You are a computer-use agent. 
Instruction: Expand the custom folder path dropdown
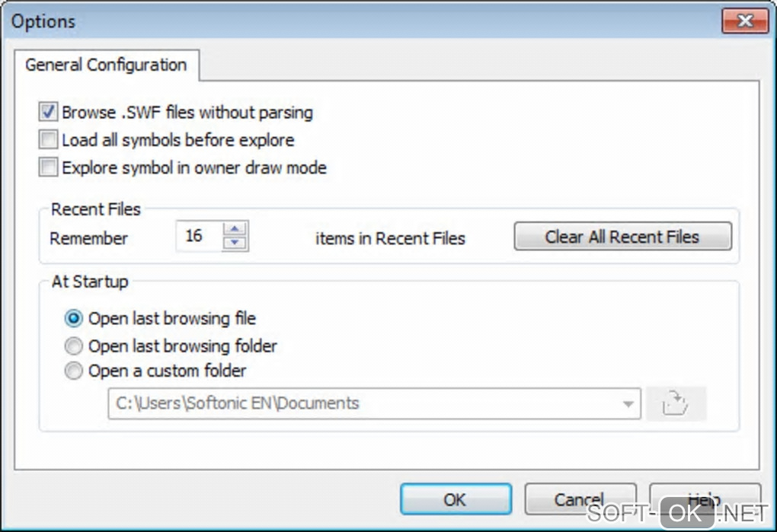point(628,404)
